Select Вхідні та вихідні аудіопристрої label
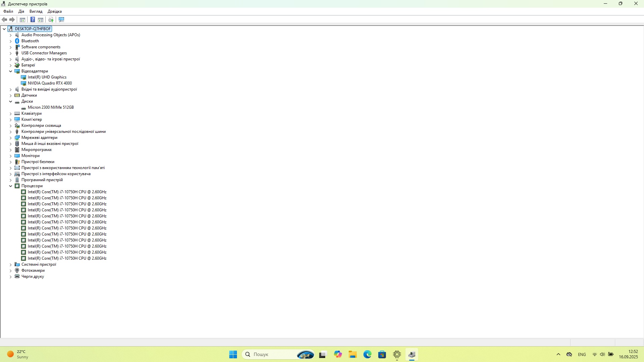Viewport: 644px width, 362px height. coord(49,89)
